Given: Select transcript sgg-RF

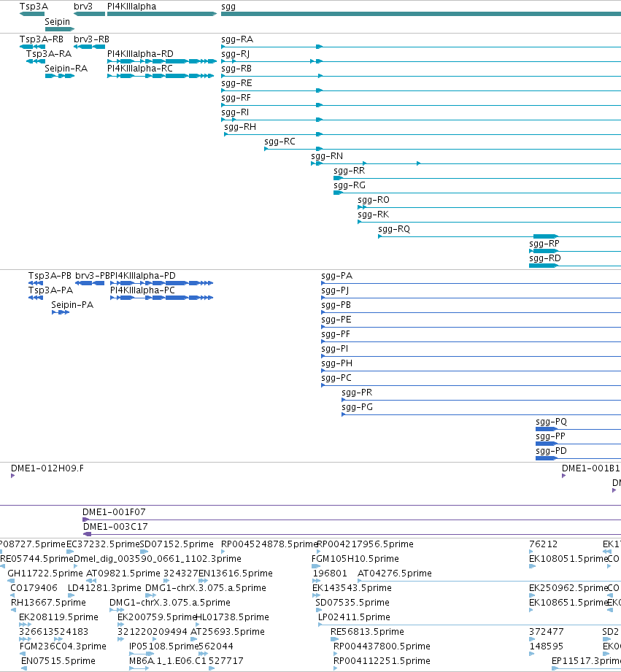Looking at the screenshot, I should pos(236,98).
